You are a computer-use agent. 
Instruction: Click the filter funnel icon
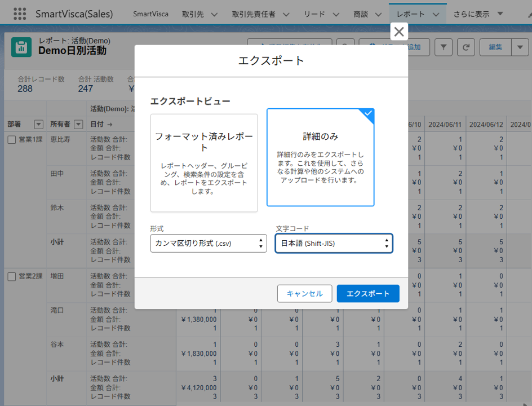(444, 47)
